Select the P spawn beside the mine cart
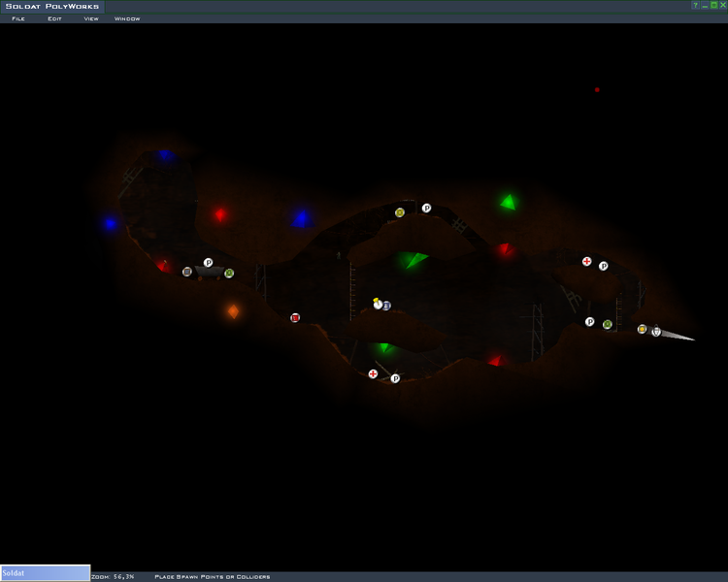The width and height of the screenshot is (728, 582). click(208, 263)
